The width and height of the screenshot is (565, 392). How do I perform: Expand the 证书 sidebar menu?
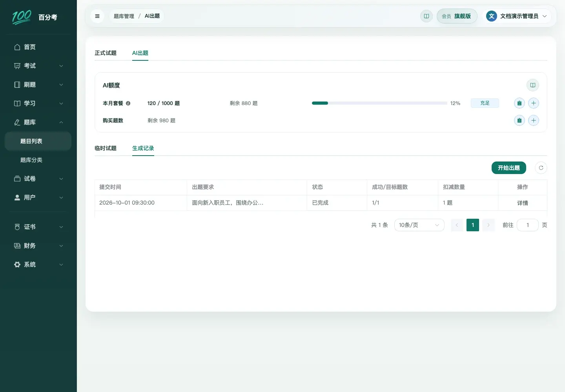coord(38,227)
